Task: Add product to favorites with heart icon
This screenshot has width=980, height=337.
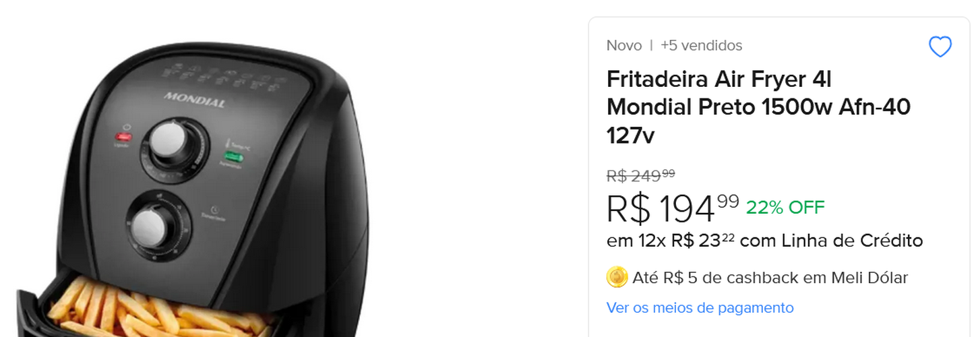Action: 940,47
